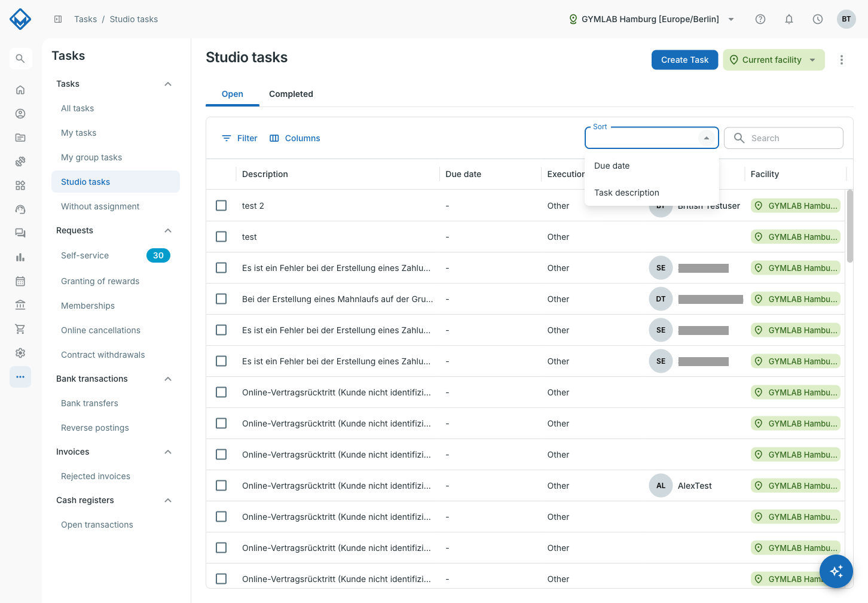Click the three-dot more options icon

[842, 60]
